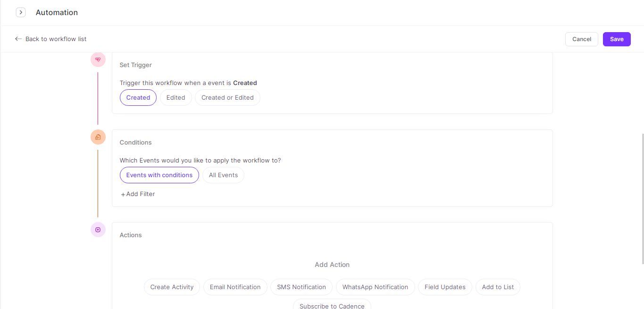Save the workflow
This screenshot has height=309, width=644.
tap(616, 39)
